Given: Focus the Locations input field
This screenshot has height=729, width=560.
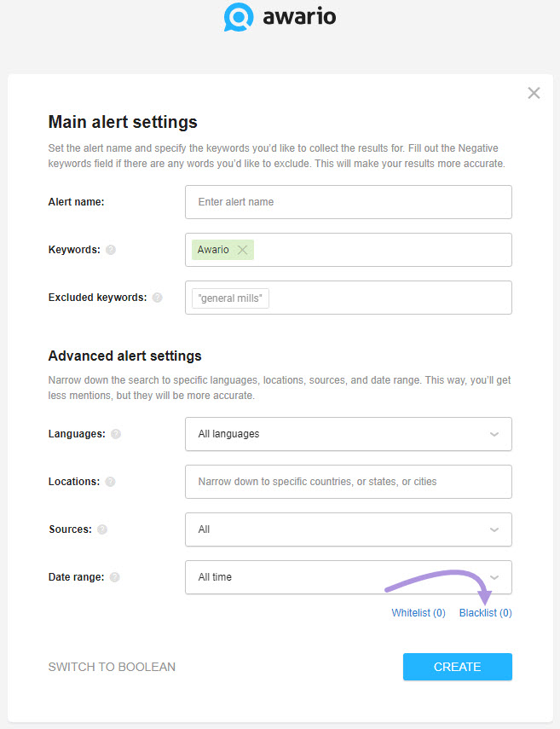Looking at the screenshot, I should (349, 482).
